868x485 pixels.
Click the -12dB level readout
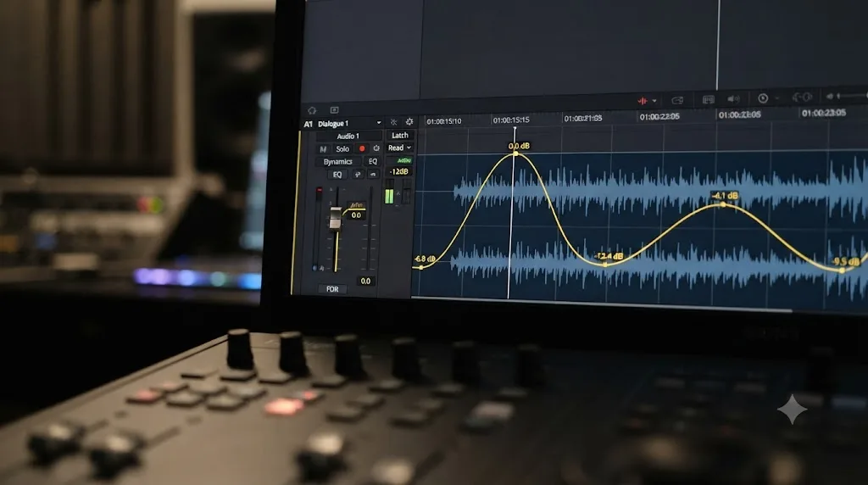click(398, 171)
